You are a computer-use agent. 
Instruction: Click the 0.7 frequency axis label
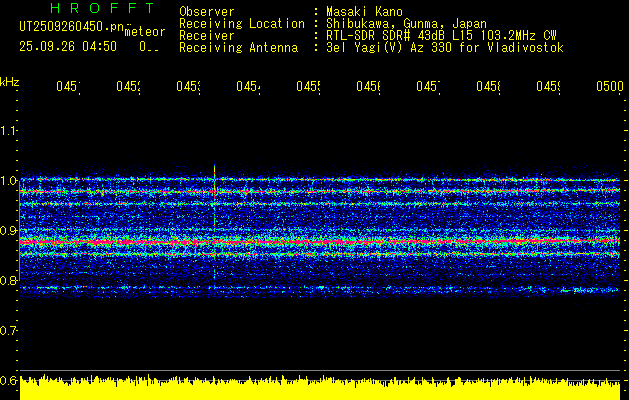pos(8,330)
